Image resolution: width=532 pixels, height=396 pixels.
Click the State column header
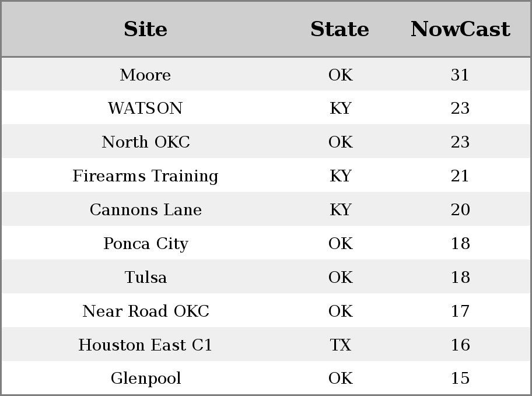[x=340, y=29]
